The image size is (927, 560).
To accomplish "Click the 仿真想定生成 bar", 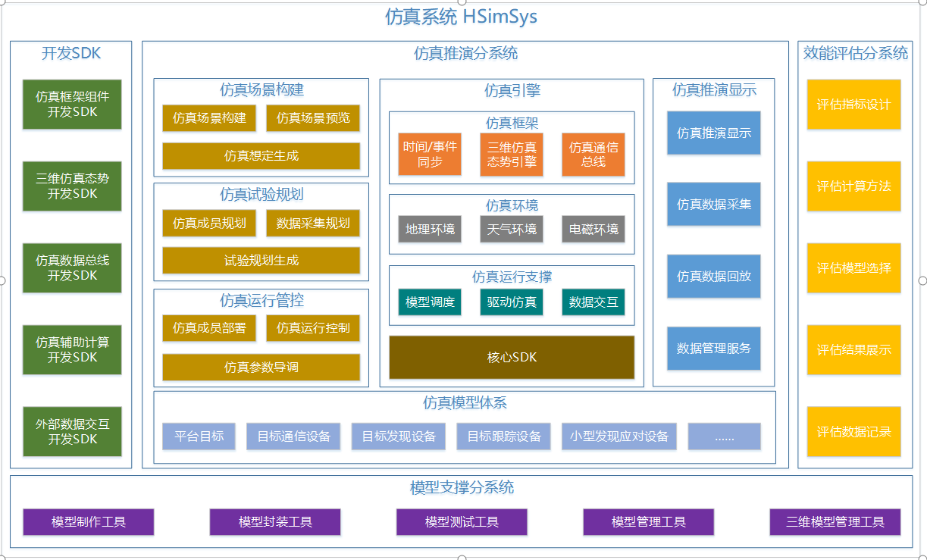I will (x=261, y=156).
